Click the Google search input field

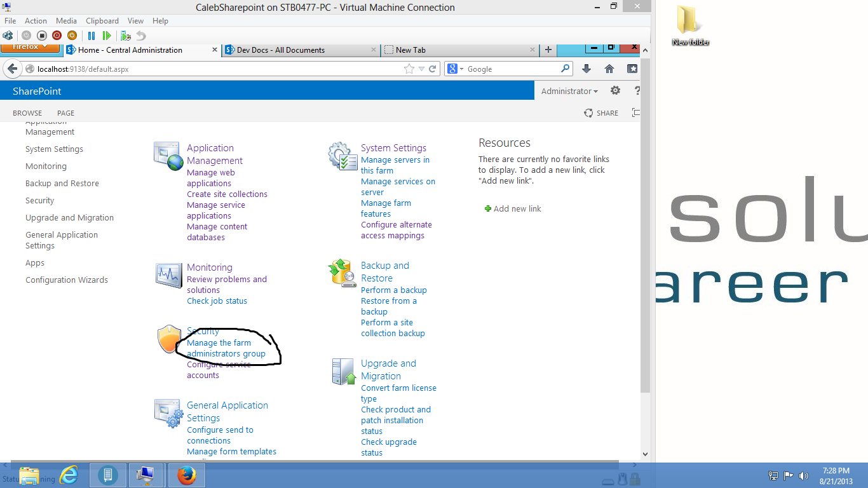tap(512, 69)
